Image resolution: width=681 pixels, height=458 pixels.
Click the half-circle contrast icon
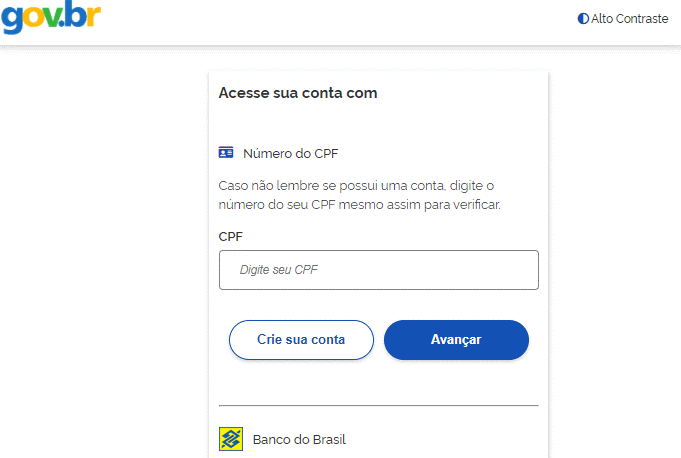click(583, 19)
